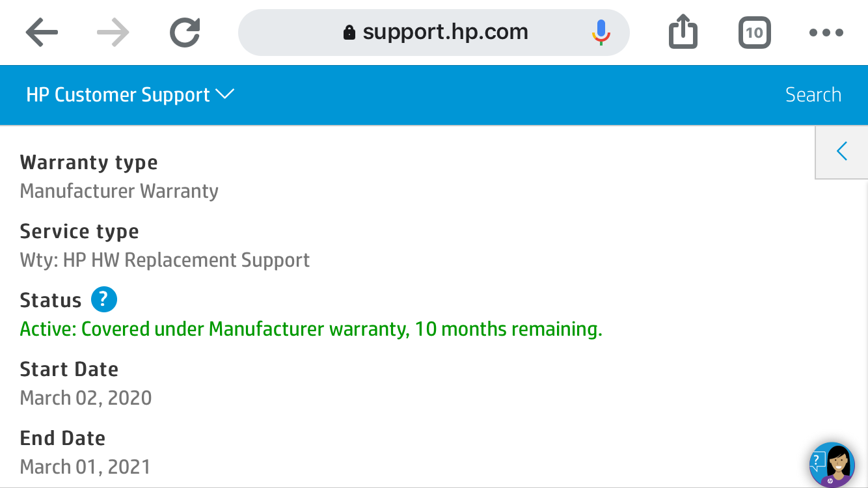Click the Manufacturer Warranty value text
This screenshot has height=488, width=868.
(x=119, y=191)
